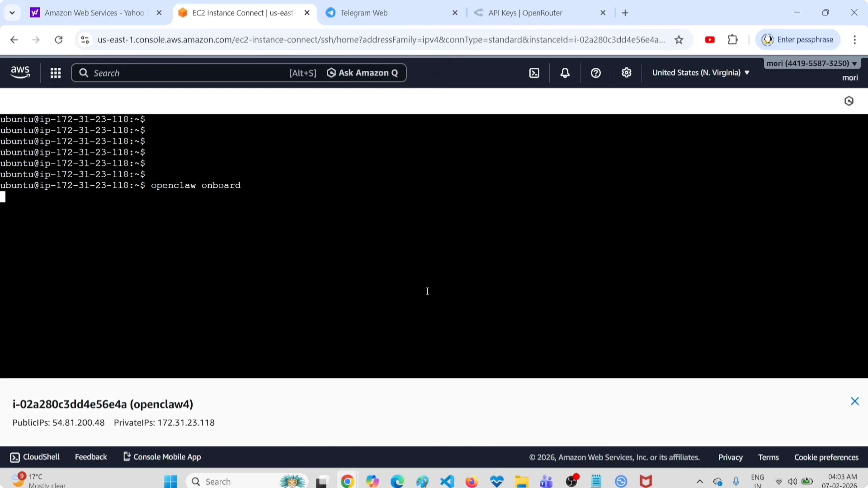Toggle the bookmark star for this page

(679, 39)
